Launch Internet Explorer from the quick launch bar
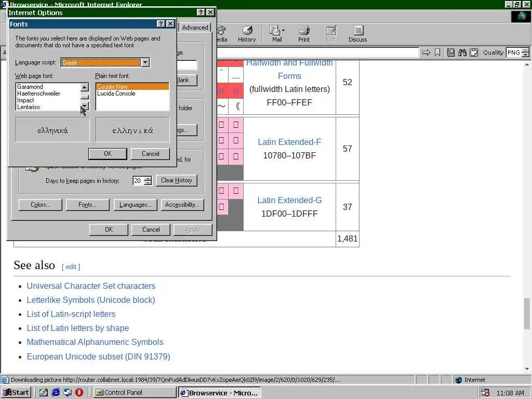Viewport: 532px width, 399px height. pos(56,392)
